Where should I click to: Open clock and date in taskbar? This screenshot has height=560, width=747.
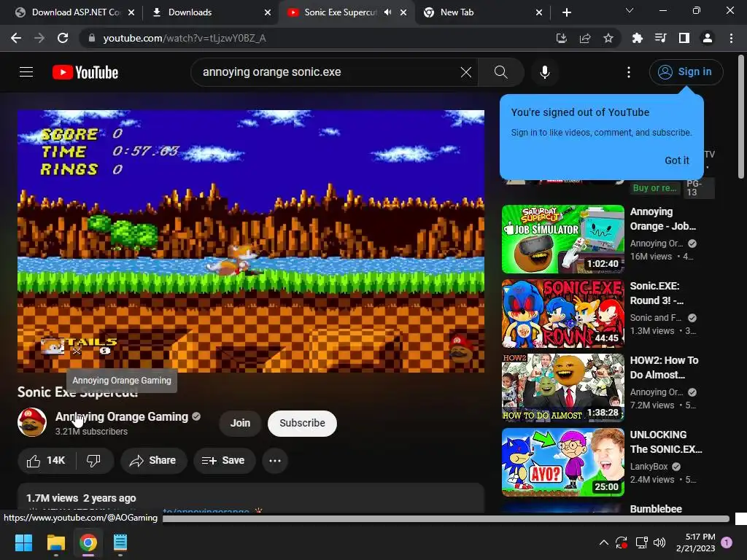click(x=695, y=542)
